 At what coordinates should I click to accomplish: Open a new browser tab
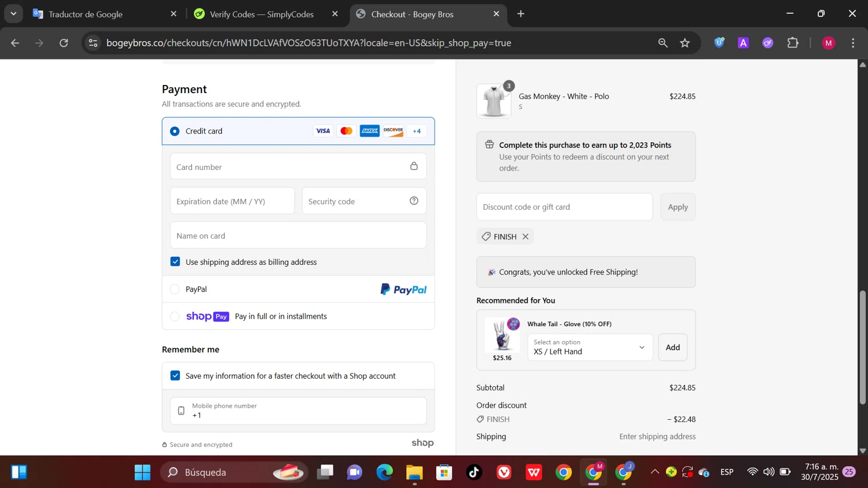click(x=521, y=14)
